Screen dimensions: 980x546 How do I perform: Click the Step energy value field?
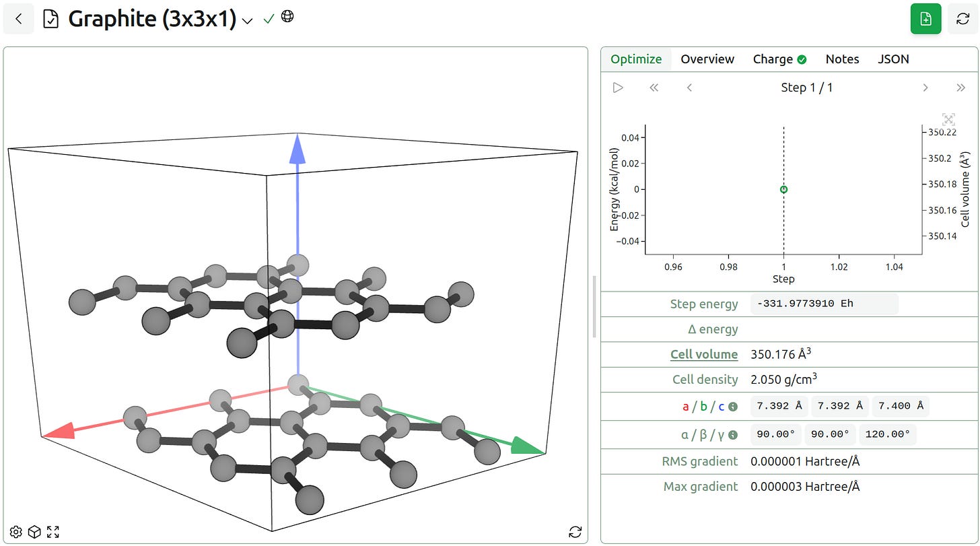click(x=824, y=304)
